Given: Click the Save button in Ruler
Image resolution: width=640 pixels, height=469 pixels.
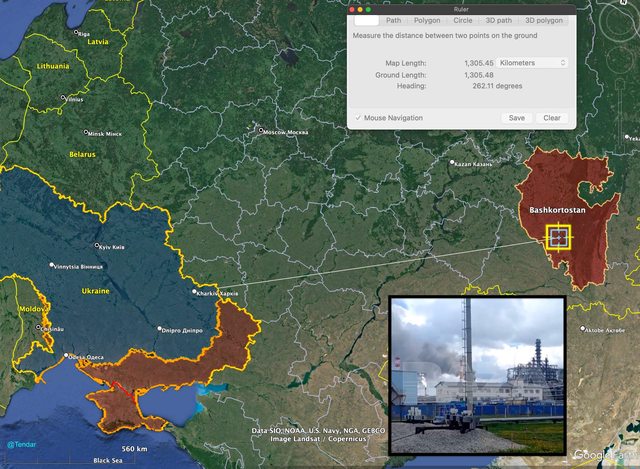Looking at the screenshot, I should click(516, 118).
